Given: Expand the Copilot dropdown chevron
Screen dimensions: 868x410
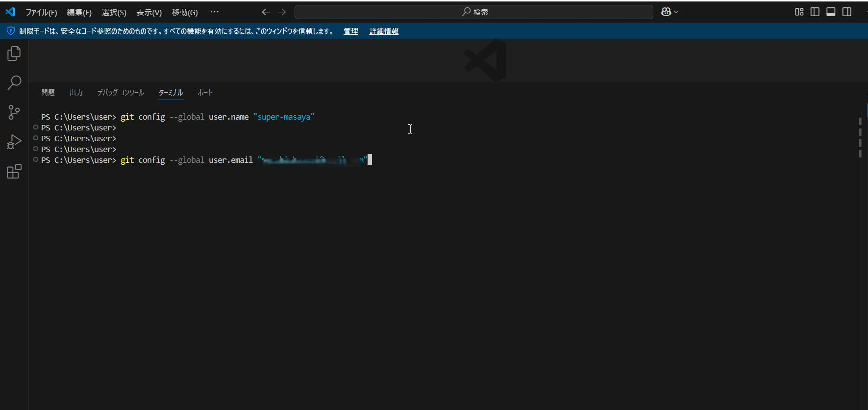Looking at the screenshot, I should pyautogui.click(x=676, y=12).
